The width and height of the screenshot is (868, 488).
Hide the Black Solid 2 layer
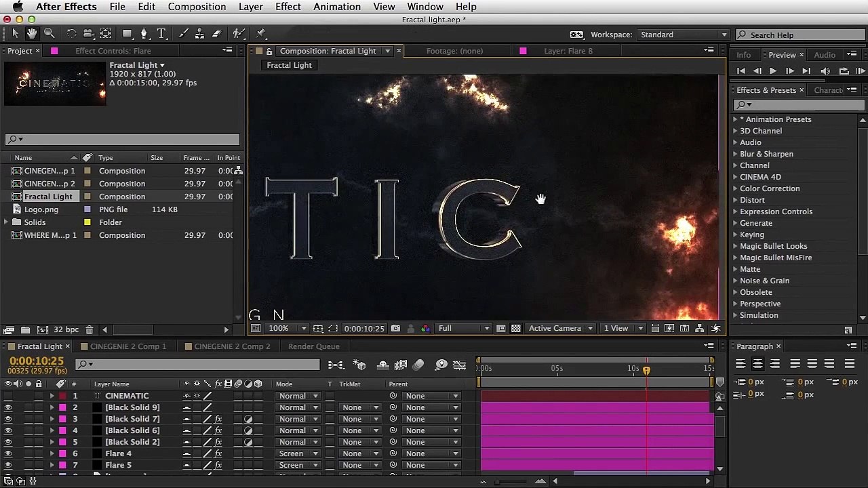8,442
